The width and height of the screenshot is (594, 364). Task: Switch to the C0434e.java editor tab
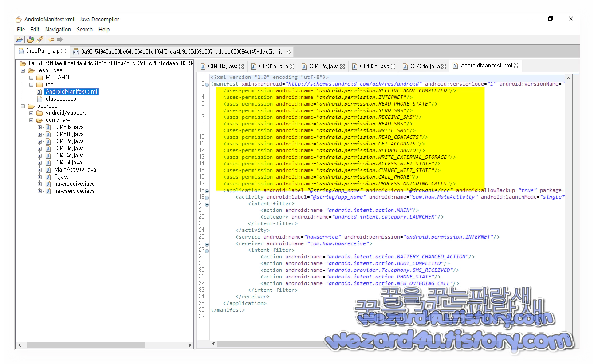point(425,67)
